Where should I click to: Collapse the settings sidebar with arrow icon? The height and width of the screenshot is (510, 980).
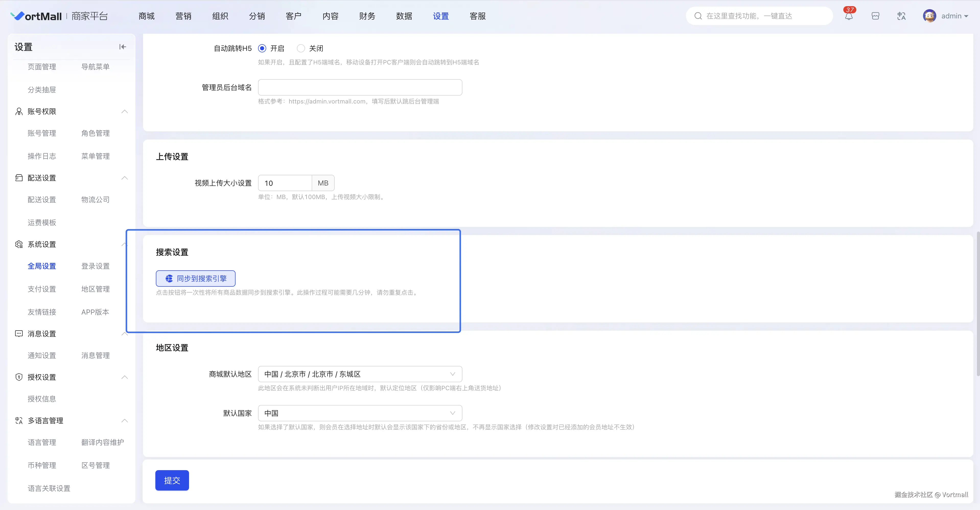pos(123,47)
